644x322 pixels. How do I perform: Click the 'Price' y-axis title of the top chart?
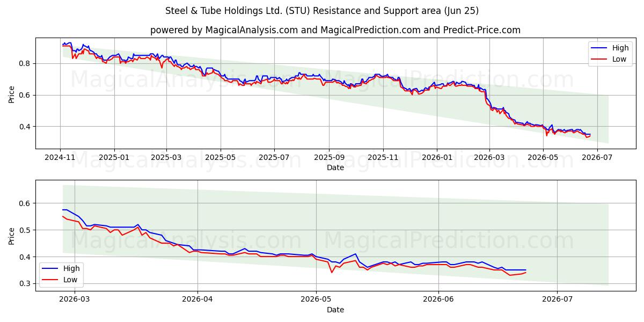[x=12, y=93]
